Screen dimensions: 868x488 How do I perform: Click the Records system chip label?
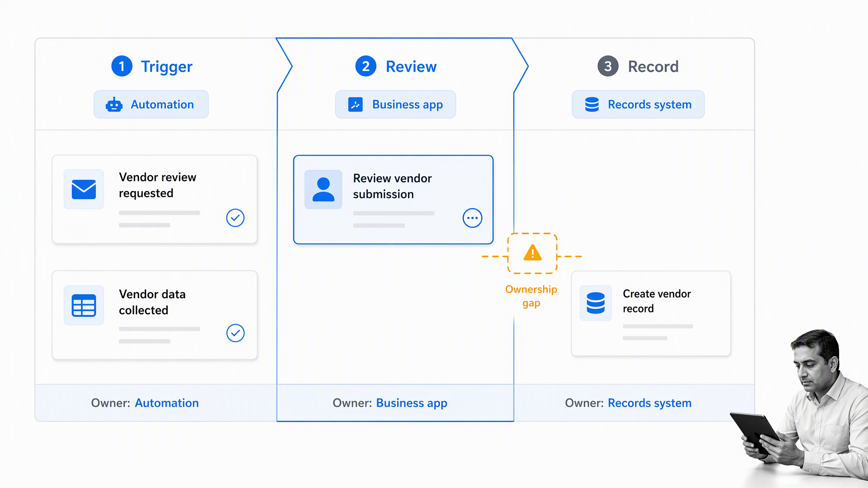click(x=650, y=104)
